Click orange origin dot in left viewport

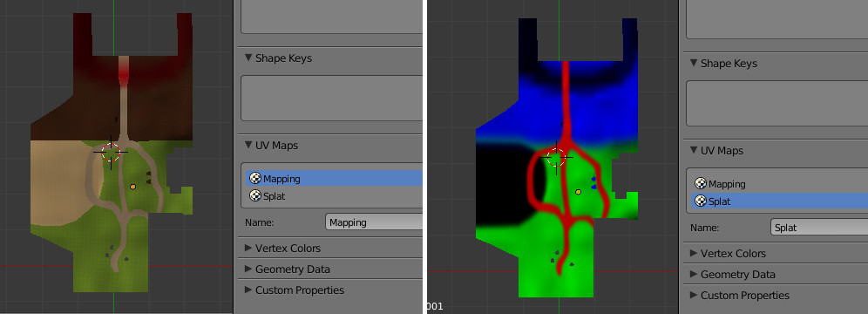(132, 187)
